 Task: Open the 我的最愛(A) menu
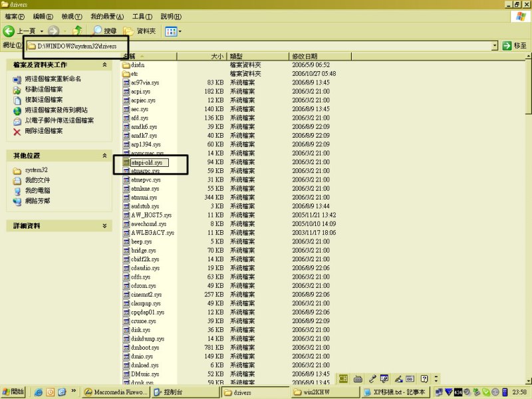[107, 16]
